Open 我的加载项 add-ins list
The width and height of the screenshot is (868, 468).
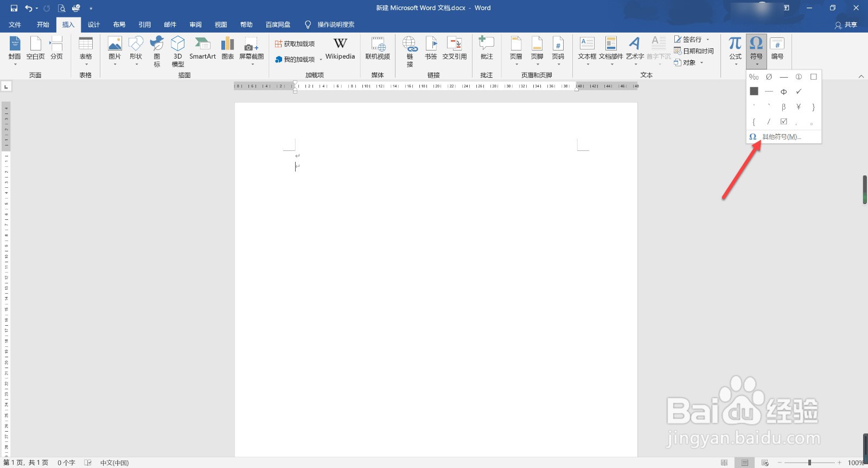[298, 59]
